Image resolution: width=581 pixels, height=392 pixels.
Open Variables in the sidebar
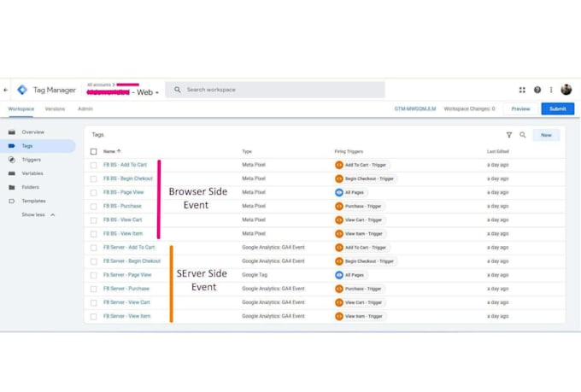click(32, 173)
